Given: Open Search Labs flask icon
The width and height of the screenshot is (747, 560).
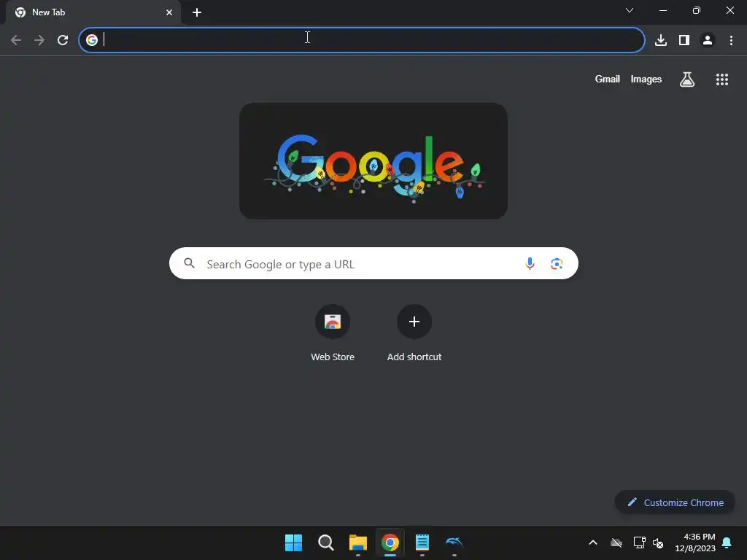Looking at the screenshot, I should tap(687, 79).
